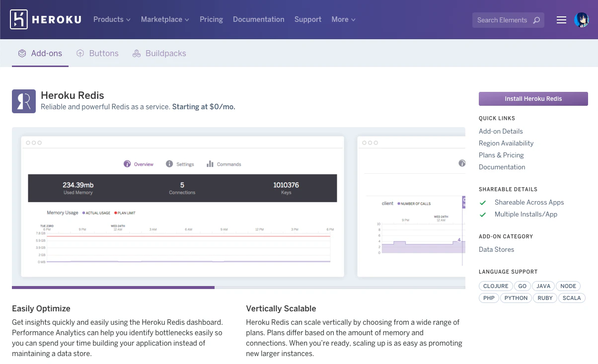
Task: Click the Install Heroku Redis button
Action: tap(533, 99)
